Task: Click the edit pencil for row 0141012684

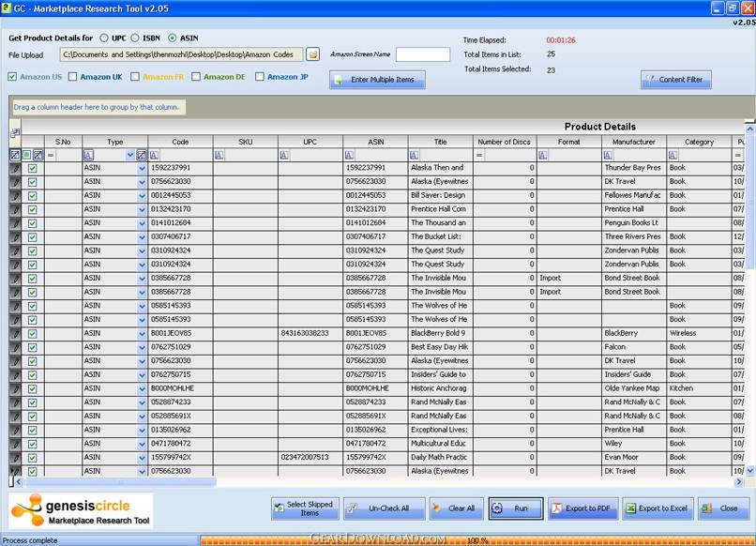Action: click(x=15, y=223)
